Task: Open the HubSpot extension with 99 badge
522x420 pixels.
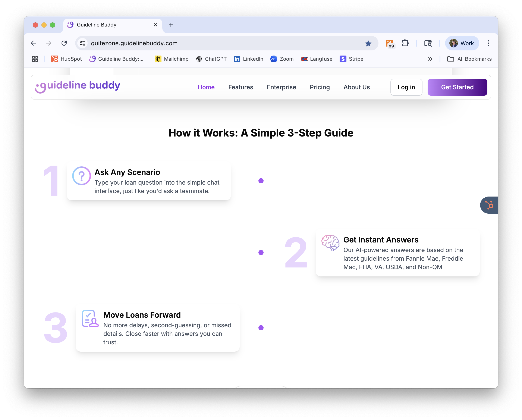Action: point(390,43)
